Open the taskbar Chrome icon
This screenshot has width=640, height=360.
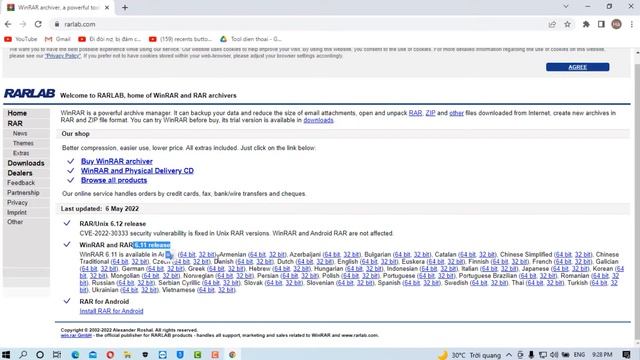[232, 354]
